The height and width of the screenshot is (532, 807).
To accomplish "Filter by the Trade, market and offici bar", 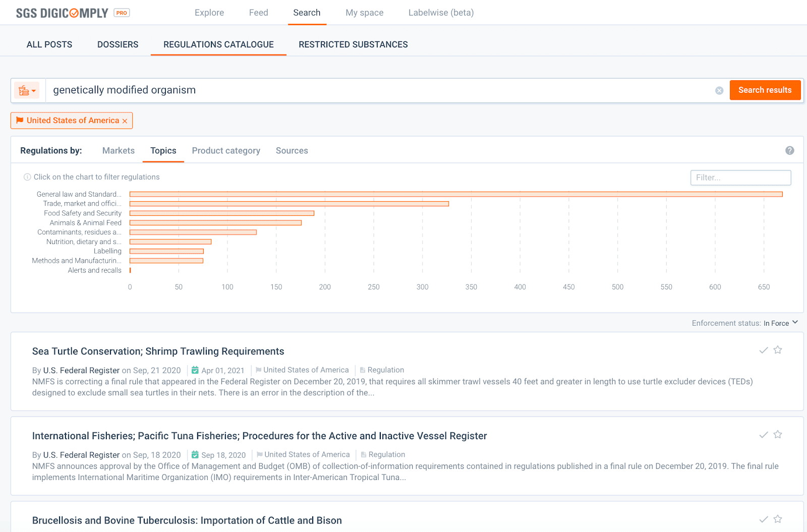I will (289, 204).
